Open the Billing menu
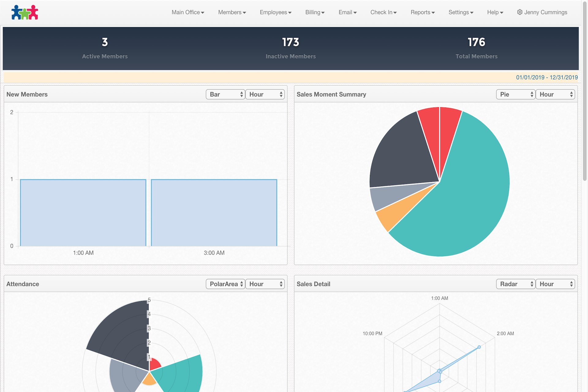This screenshot has height=392, width=588. pos(315,12)
